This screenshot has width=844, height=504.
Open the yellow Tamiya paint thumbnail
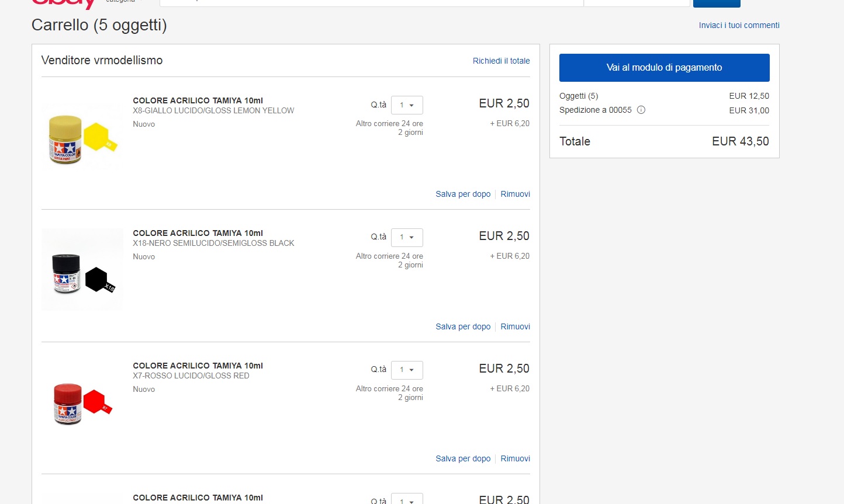pyautogui.click(x=82, y=137)
